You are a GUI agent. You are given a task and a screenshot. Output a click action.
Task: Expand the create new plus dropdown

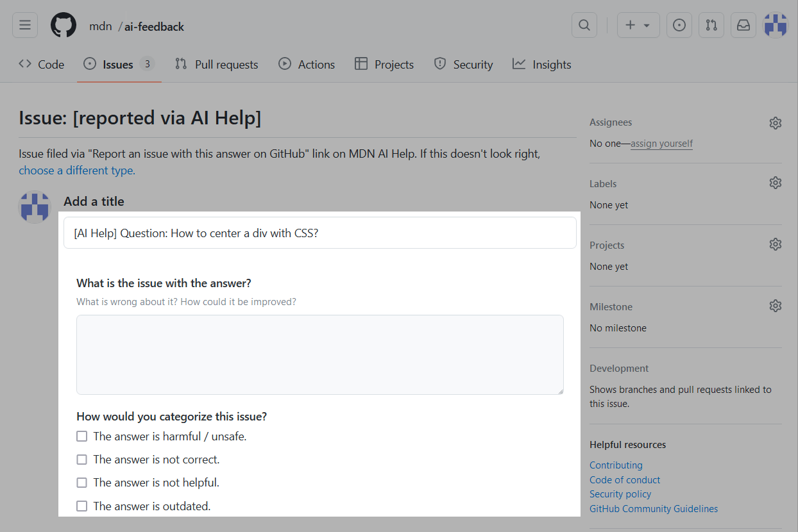(638, 25)
